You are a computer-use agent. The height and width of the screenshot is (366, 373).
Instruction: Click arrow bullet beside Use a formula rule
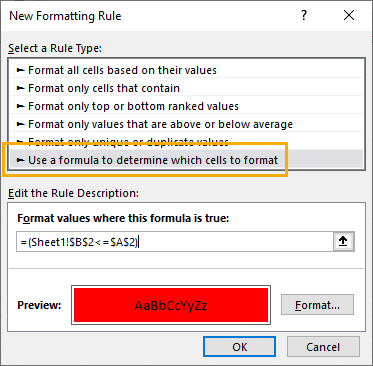(21, 160)
